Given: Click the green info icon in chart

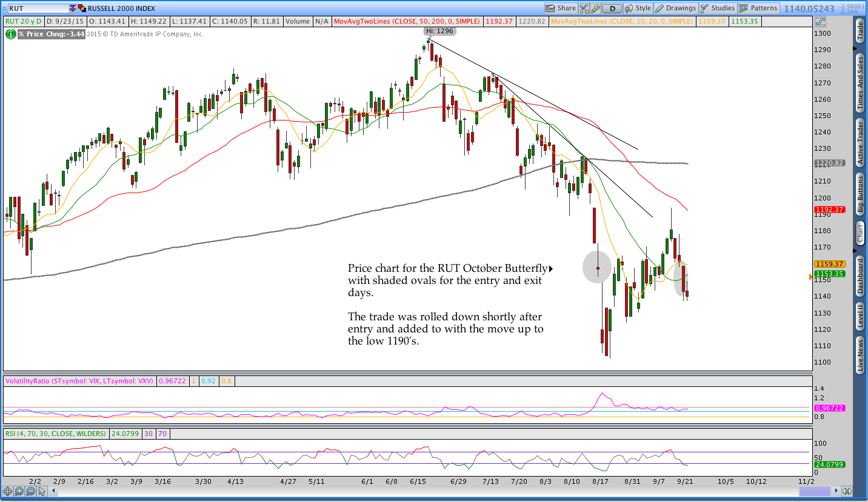Looking at the screenshot, I should pos(11,34).
